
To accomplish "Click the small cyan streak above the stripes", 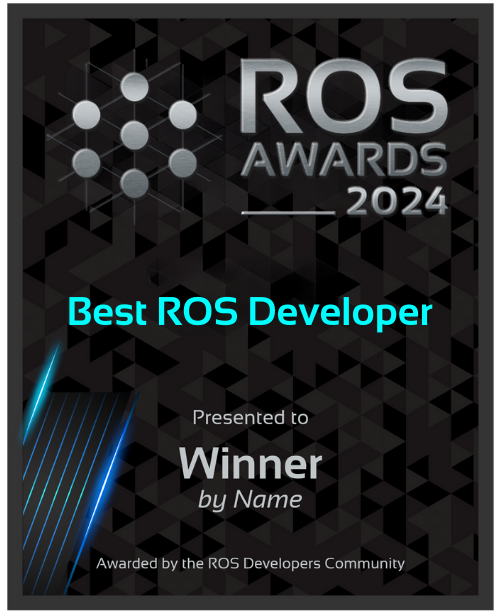I will click(x=41, y=391).
